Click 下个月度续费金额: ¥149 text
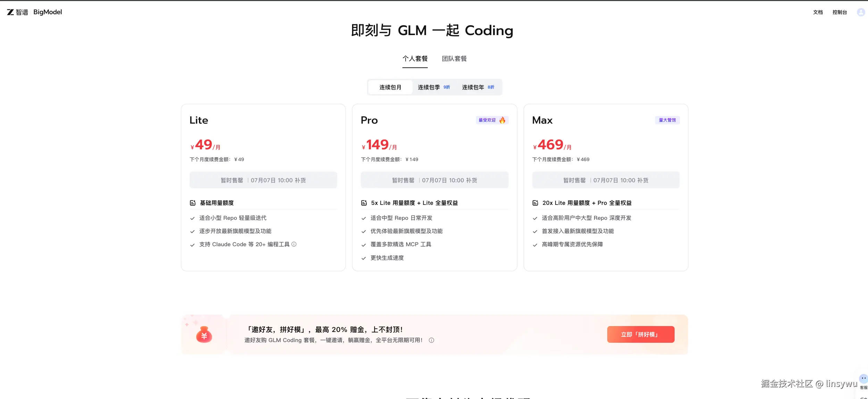The width and height of the screenshot is (868, 399). tap(390, 159)
